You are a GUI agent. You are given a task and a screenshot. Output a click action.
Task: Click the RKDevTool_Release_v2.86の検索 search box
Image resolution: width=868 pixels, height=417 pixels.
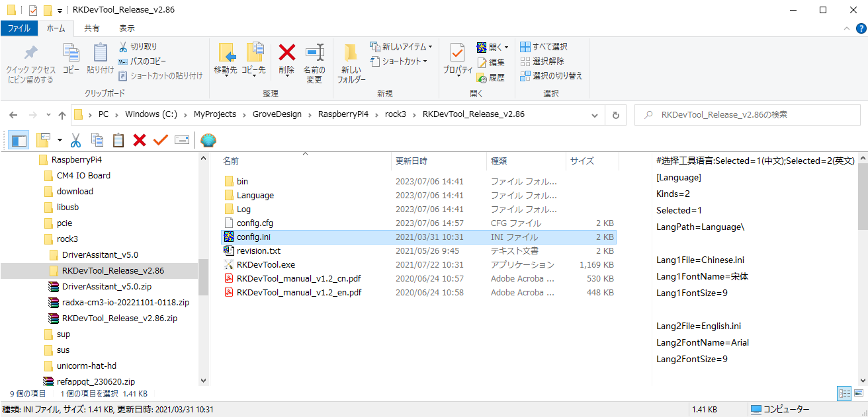pyautogui.click(x=749, y=114)
